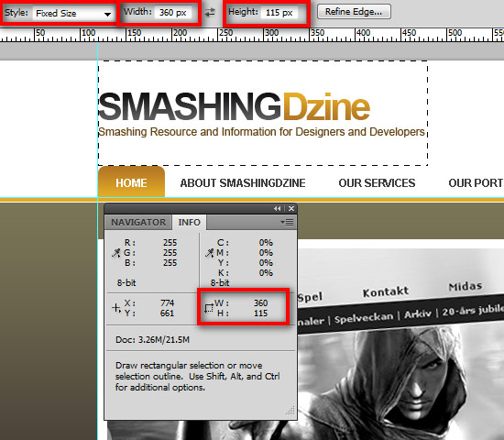Click the SMASHINGDzine logo on canvas

pyautogui.click(x=235, y=106)
